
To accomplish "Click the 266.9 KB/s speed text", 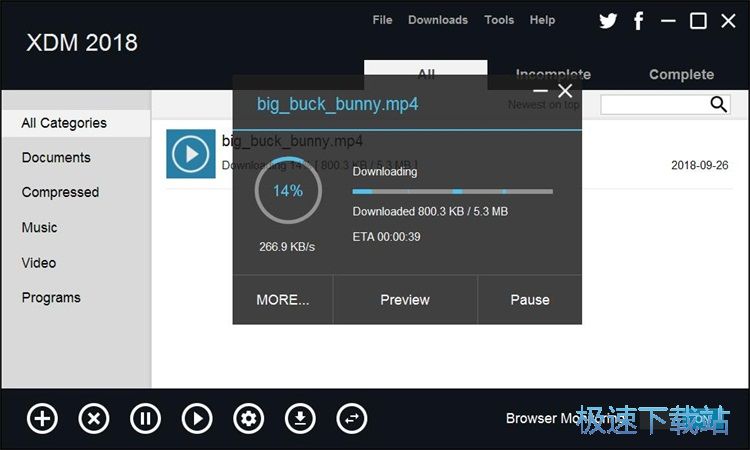I will tap(287, 247).
